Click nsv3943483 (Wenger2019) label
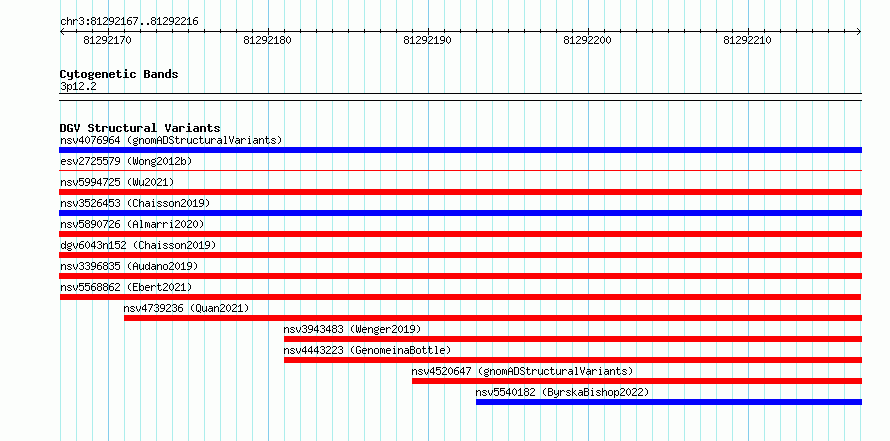The height and width of the screenshot is (441, 890). click(352, 329)
